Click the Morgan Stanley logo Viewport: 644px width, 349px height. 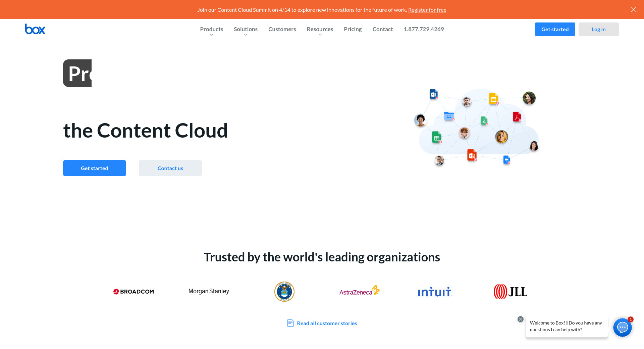209,291
